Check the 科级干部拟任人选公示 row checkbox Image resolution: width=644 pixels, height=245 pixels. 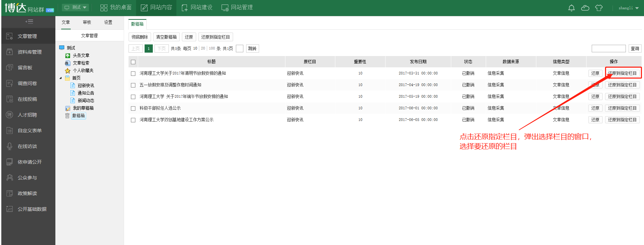(x=133, y=108)
